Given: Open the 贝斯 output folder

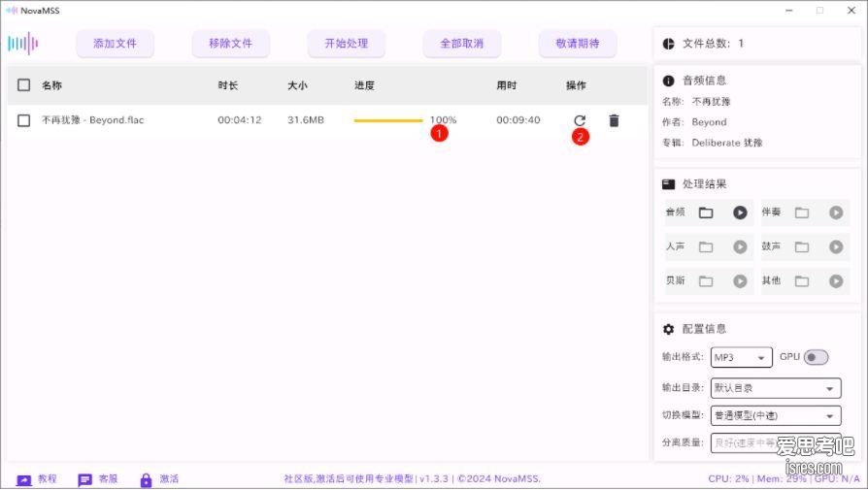Looking at the screenshot, I should 706,281.
